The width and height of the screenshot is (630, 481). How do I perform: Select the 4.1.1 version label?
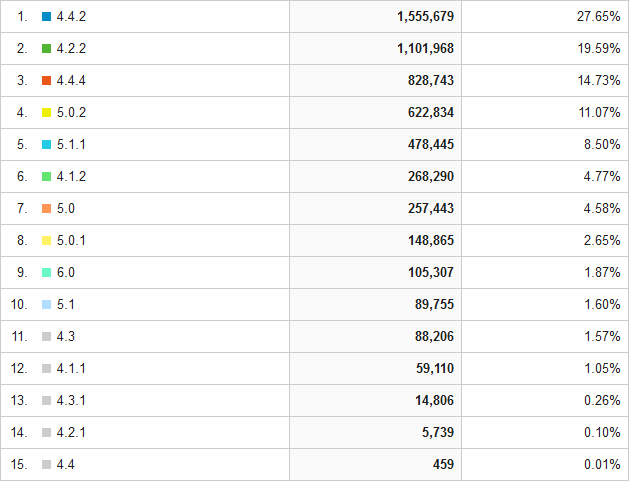pyautogui.click(x=71, y=368)
